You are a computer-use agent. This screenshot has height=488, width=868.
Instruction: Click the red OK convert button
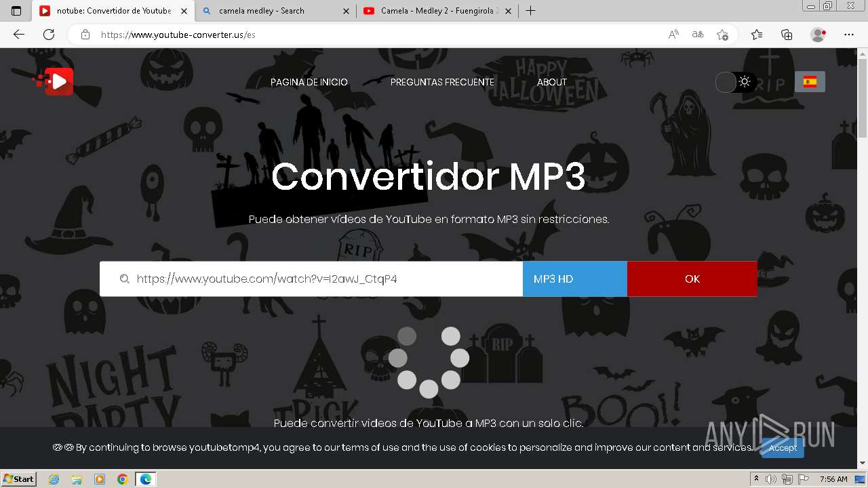(x=692, y=279)
